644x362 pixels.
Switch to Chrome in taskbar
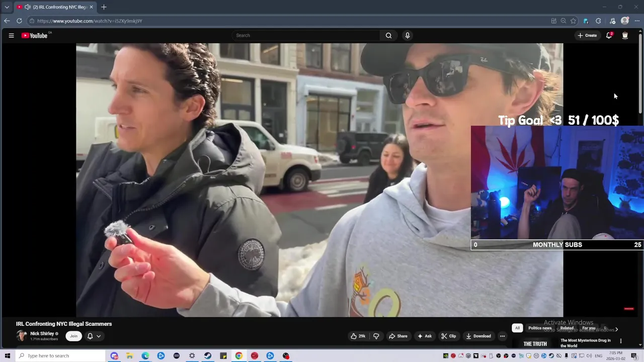click(x=238, y=356)
